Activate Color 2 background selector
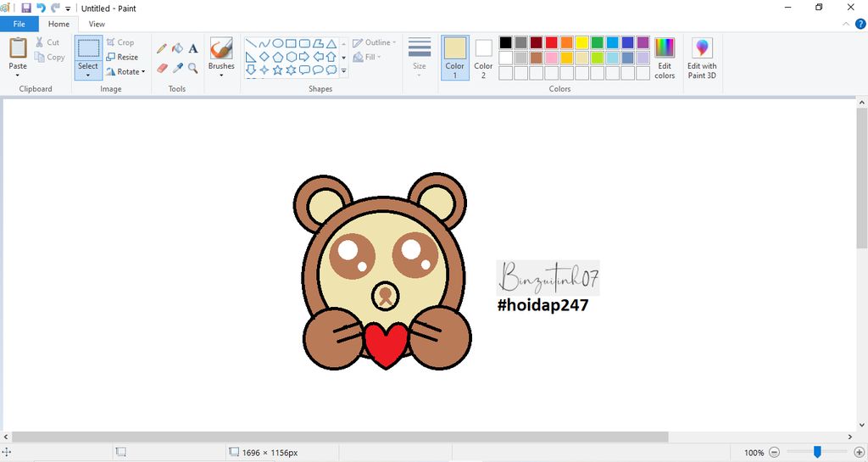This screenshot has height=462, width=868. (x=483, y=58)
